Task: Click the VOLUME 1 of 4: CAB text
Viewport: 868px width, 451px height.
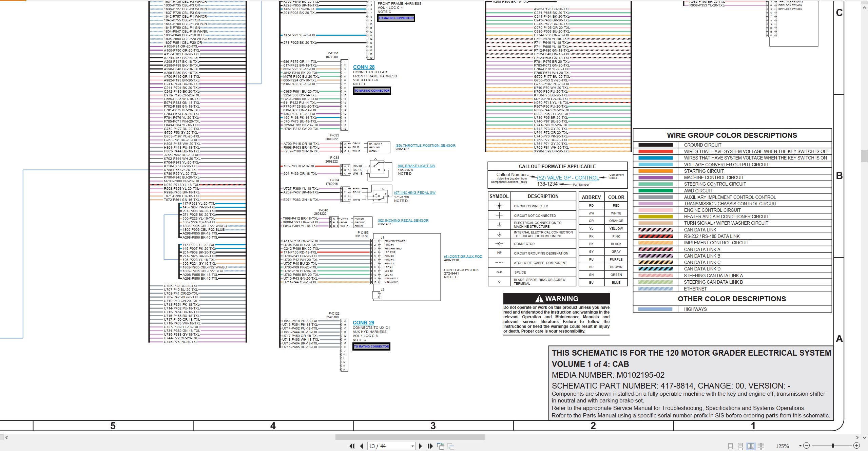Action: pos(590,364)
